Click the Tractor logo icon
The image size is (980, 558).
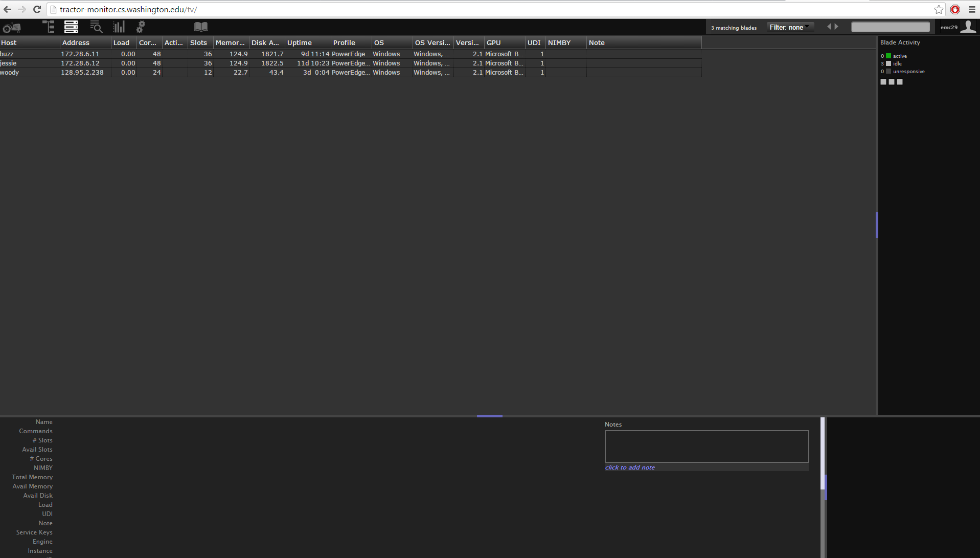[x=12, y=28]
